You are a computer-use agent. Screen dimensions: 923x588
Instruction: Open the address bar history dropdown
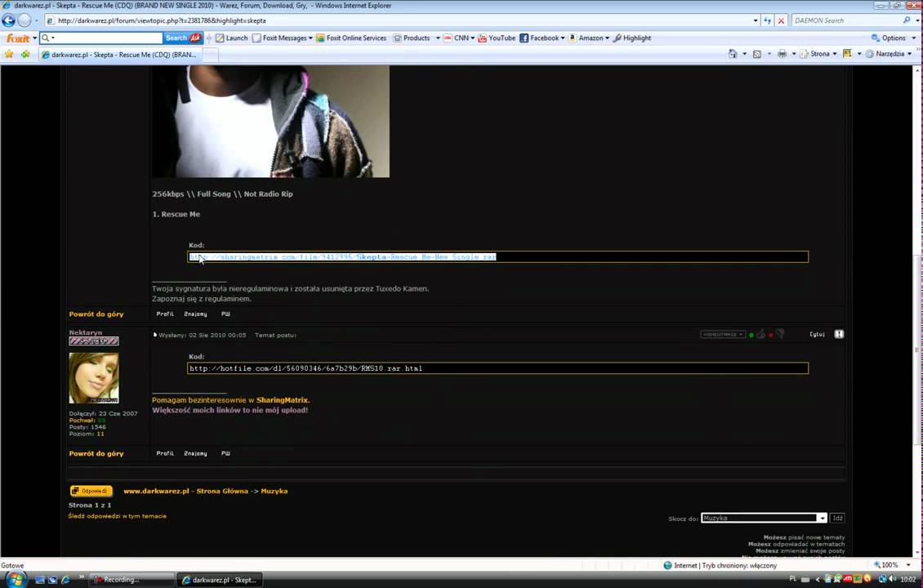coord(756,20)
